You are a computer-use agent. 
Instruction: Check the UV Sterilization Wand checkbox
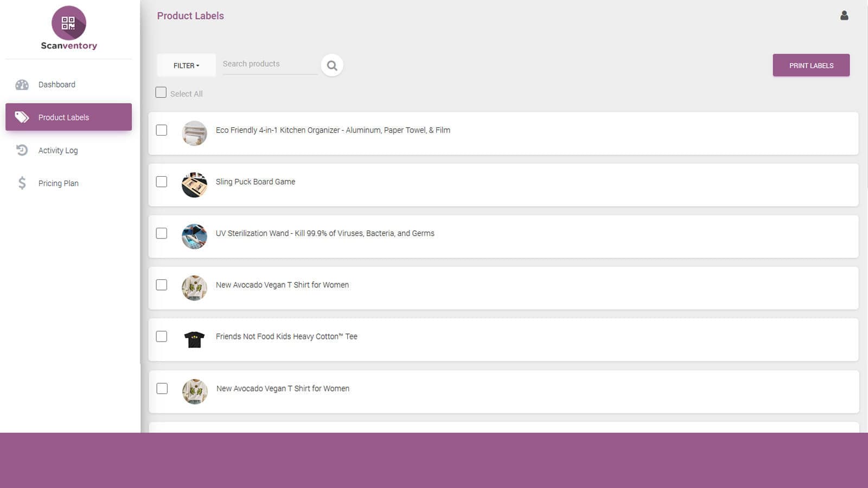pyautogui.click(x=161, y=233)
